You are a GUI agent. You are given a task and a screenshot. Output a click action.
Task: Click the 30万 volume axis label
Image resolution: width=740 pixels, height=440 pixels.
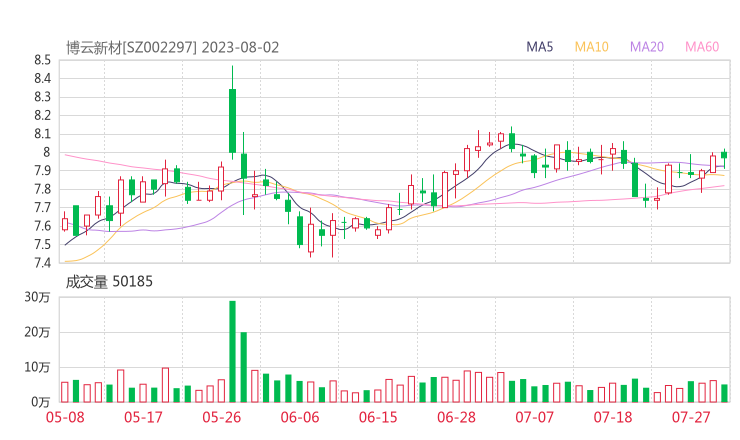[37, 297]
